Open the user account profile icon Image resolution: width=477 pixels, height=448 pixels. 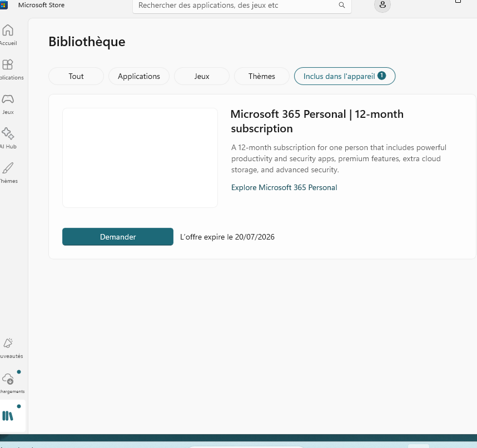tap(382, 5)
